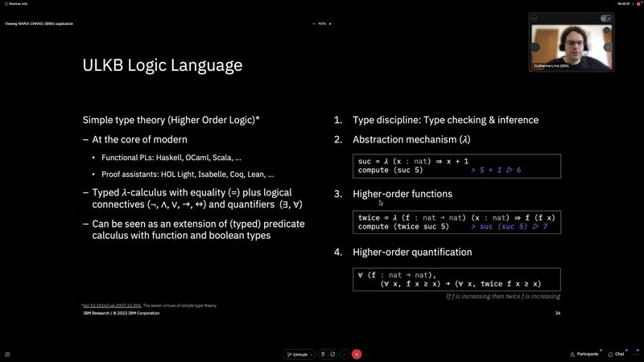Zoom in shared content with plus button
644x362 pixels.
tap(330, 23)
